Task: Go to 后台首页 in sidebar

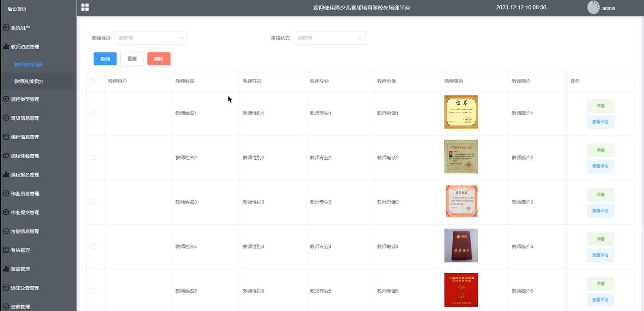Action: point(17,9)
